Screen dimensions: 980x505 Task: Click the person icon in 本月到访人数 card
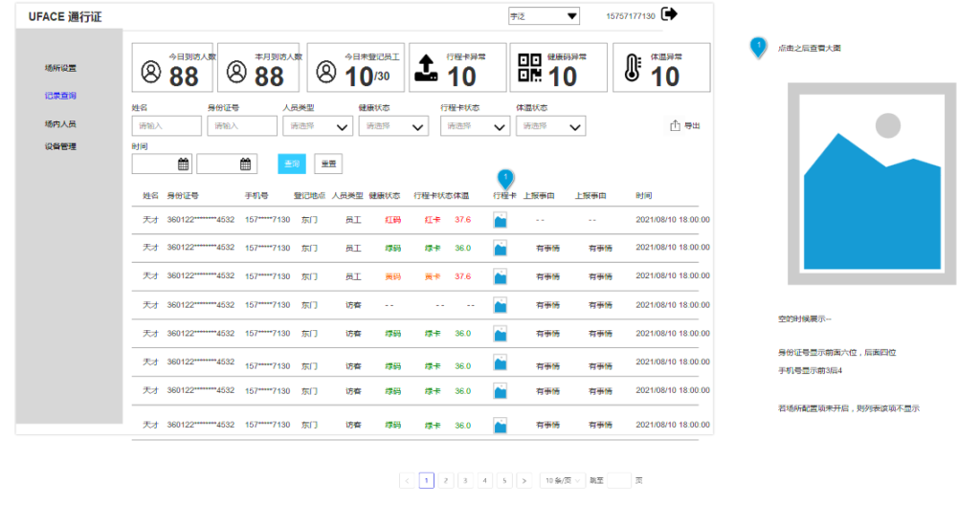pyautogui.click(x=236, y=71)
